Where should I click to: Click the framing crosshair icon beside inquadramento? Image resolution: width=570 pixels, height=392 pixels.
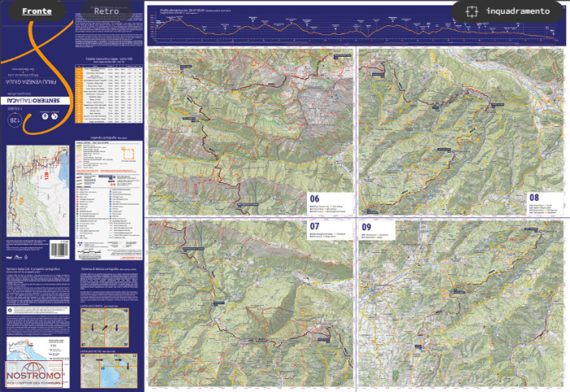pos(471,11)
